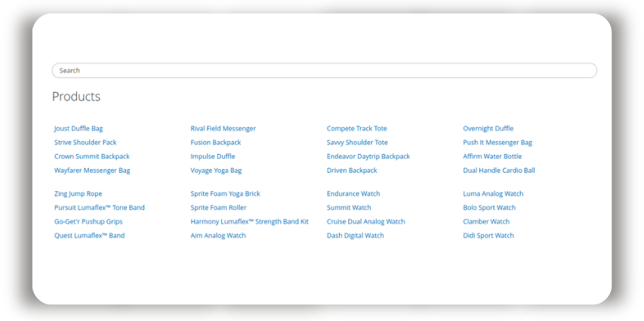Select the Affirm Water Bottle link
The width and height of the screenshot is (644, 321).
492,156
